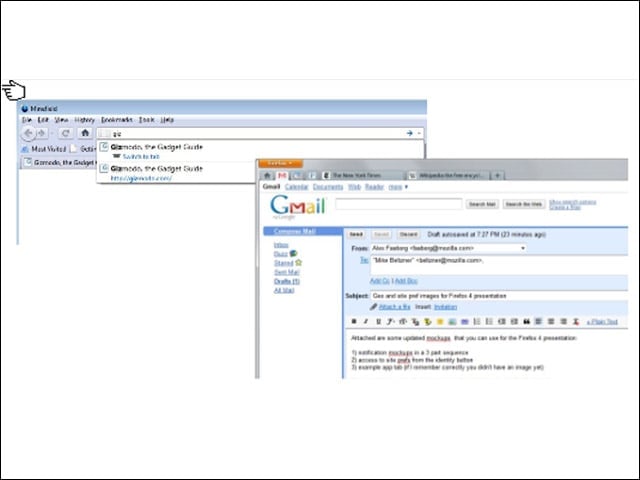Open the address bar history dropdown arrow
Image resolution: width=640 pixels, height=480 pixels.
(x=419, y=133)
